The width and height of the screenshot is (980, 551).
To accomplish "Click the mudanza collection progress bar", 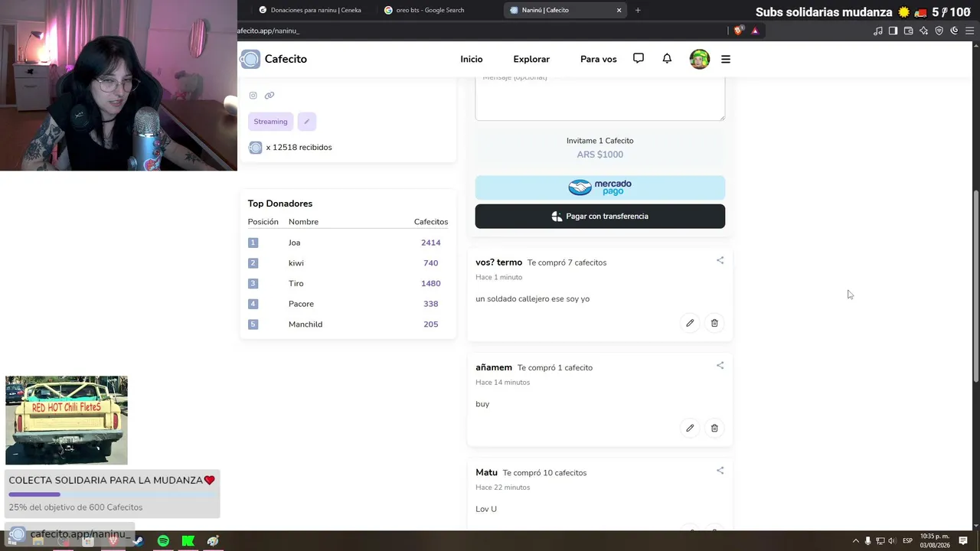I will coord(113,494).
